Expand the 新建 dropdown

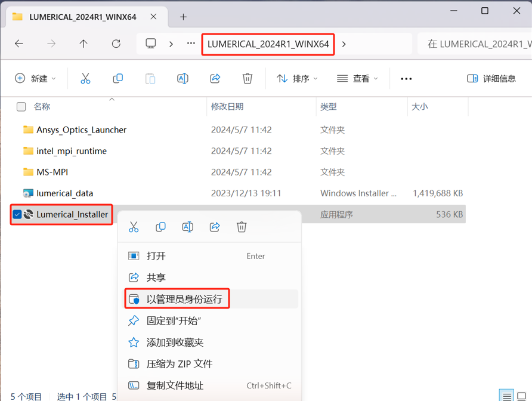click(x=36, y=78)
